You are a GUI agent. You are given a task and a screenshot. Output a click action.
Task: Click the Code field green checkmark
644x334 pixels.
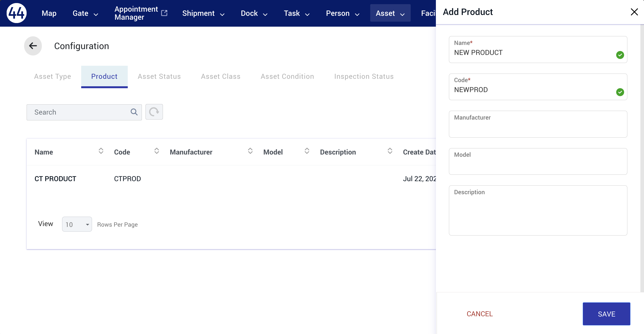pyautogui.click(x=620, y=92)
